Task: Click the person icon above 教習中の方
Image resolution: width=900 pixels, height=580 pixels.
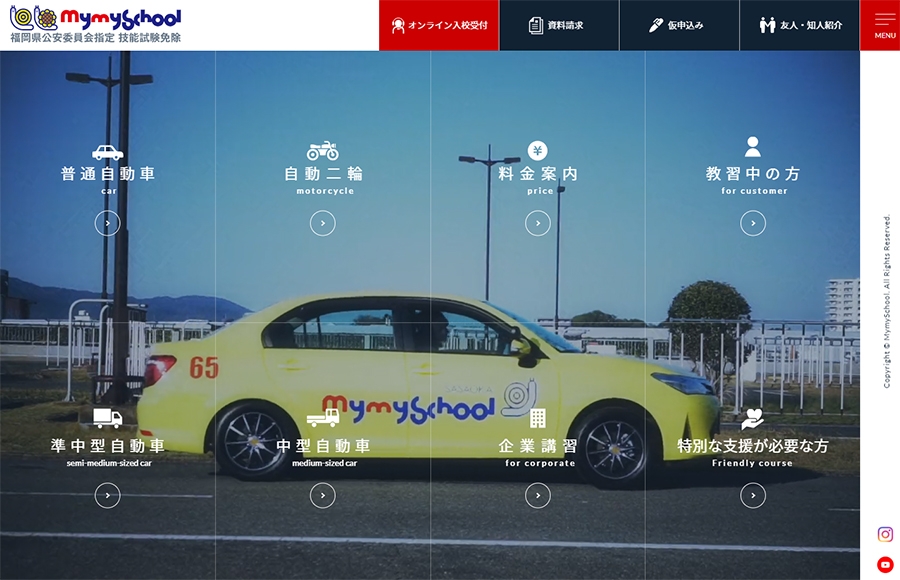Action: [x=753, y=147]
